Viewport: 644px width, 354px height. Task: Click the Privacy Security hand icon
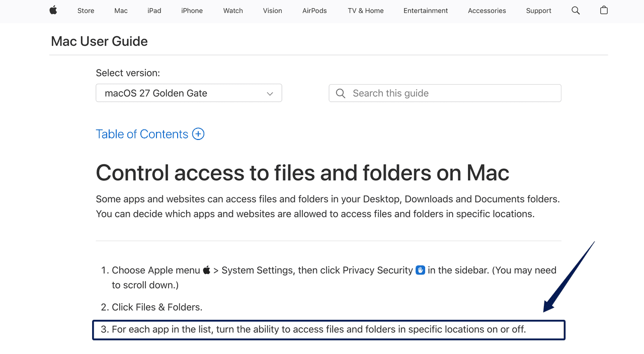click(x=420, y=270)
